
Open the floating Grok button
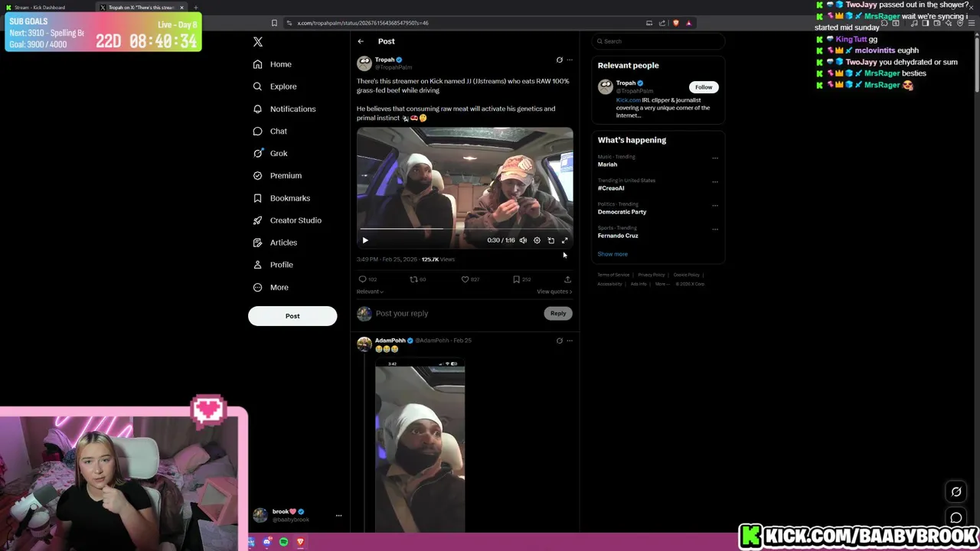click(x=956, y=492)
